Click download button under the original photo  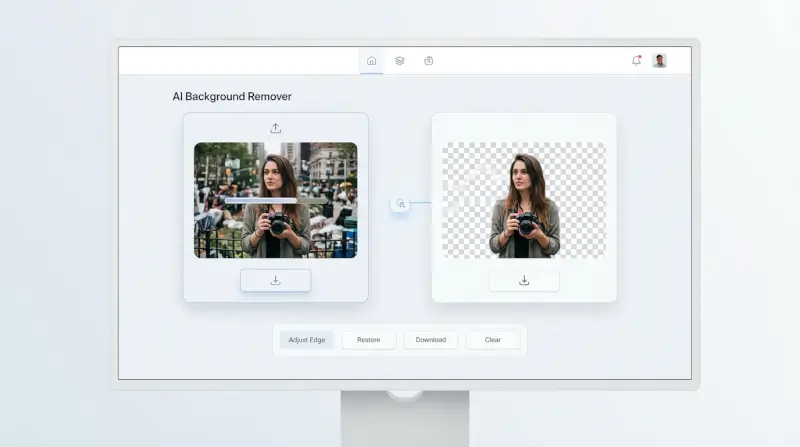276,280
